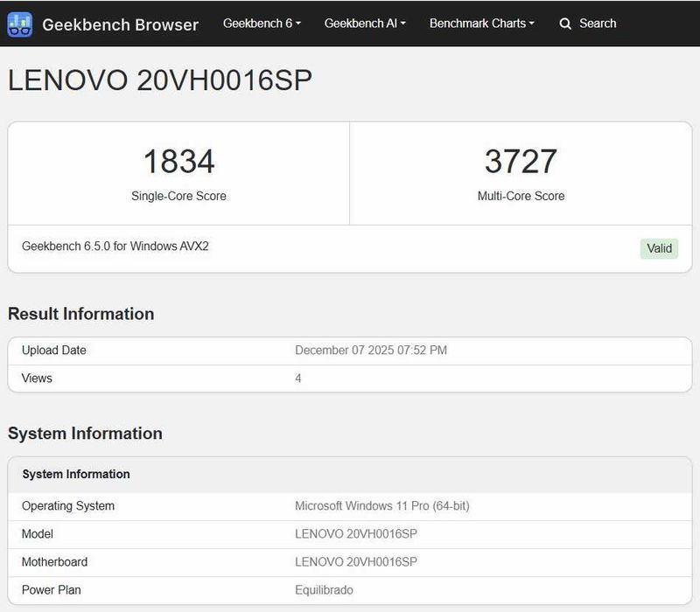The height and width of the screenshot is (612, 700).
Task: Open the Benchmark Charts dropdown
Action: [482, 24]
